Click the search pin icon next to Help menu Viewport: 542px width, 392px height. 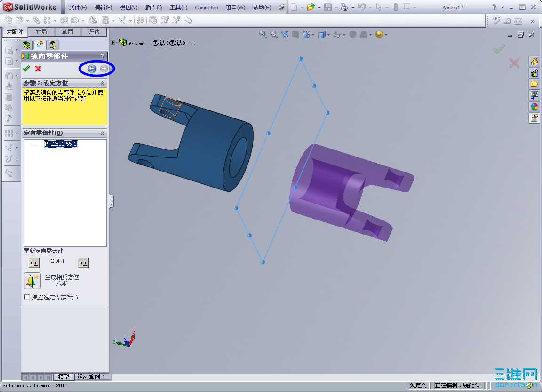click(x=281, y=7)
